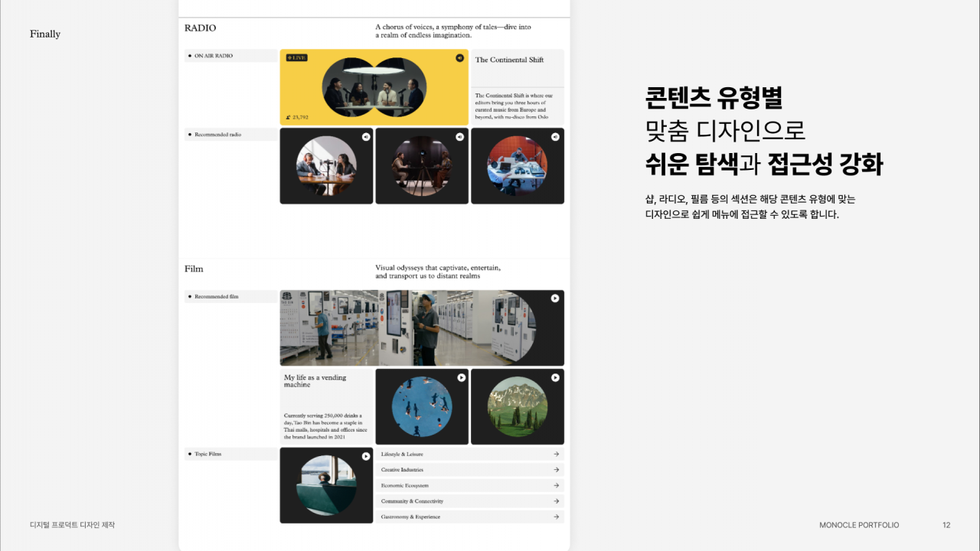Expand the Creative Industries topic arrow
Viewport: 980px width, 551px height.
point(556,470)
